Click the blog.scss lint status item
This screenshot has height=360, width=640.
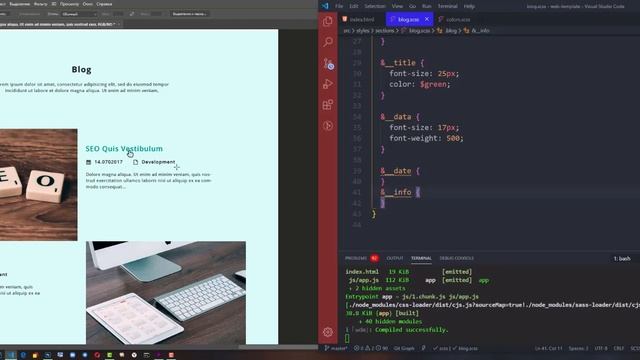tap(466, 349)
